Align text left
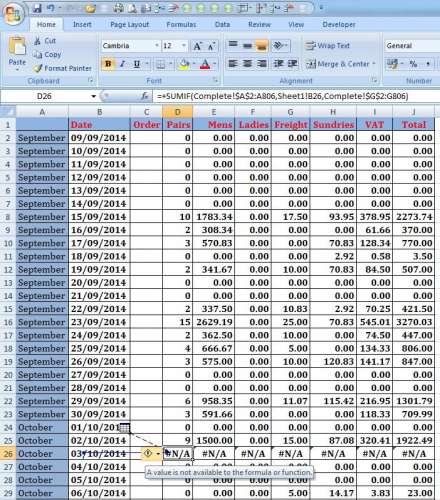 (x=233, y=63)
